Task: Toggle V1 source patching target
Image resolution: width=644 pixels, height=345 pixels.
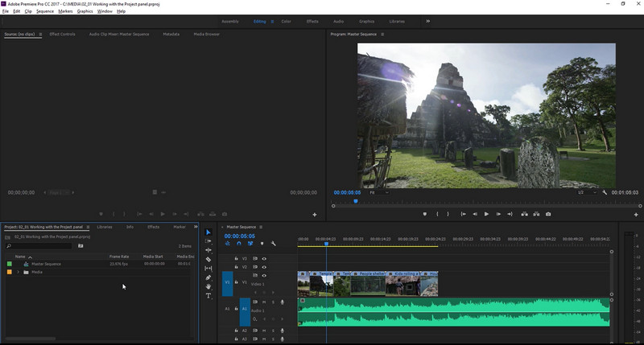Action: (227, 283)
